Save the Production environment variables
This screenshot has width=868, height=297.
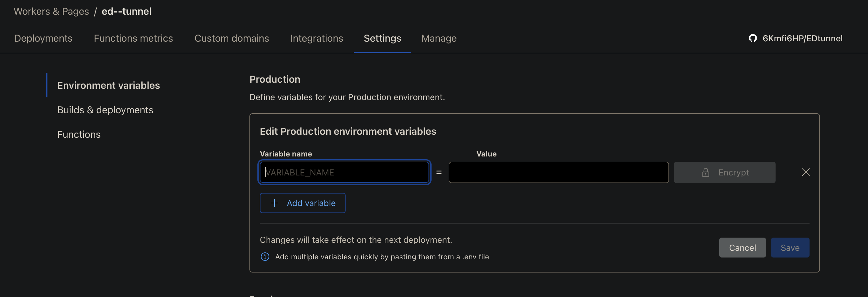point(789,248)
